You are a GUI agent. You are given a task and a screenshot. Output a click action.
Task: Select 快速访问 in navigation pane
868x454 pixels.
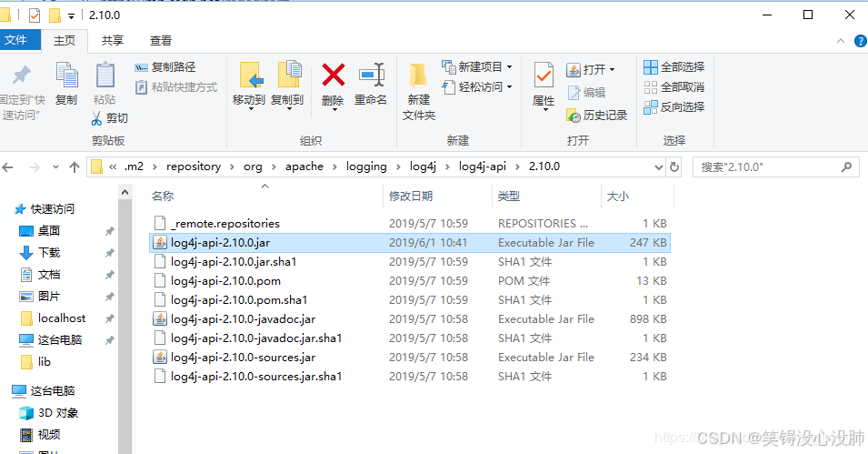pyautogui.click(x=45, y=209)
